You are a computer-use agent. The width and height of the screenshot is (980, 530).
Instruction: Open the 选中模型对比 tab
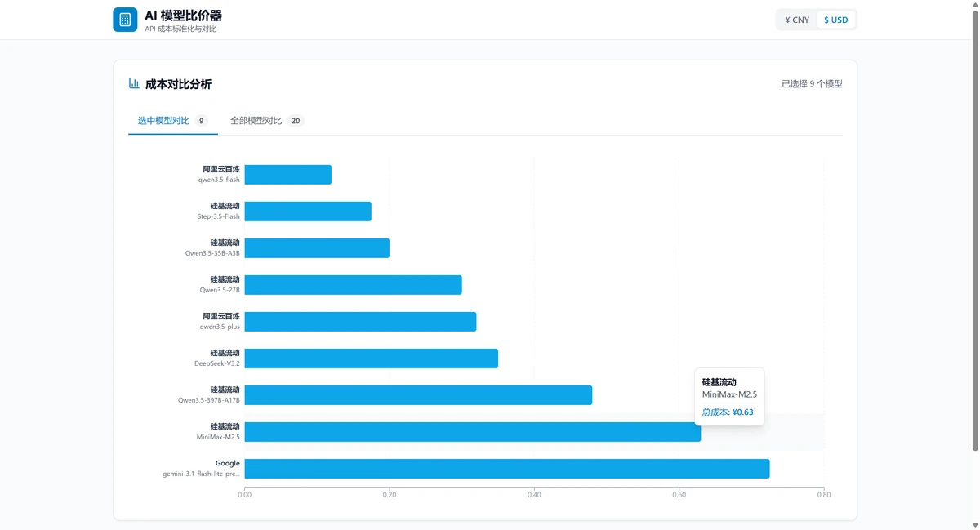click(164, 121)
